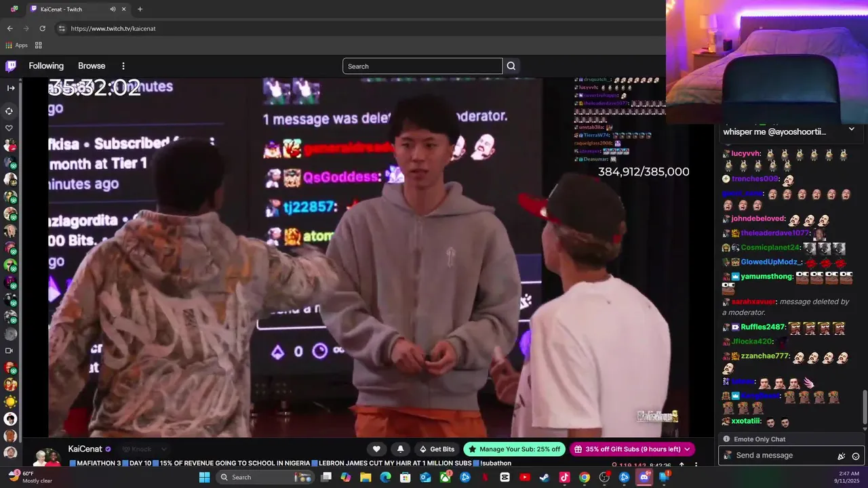This screenshot has width=868, height=488.
Task: Click the chat scrollbar
Action: (x=865, y=407)
